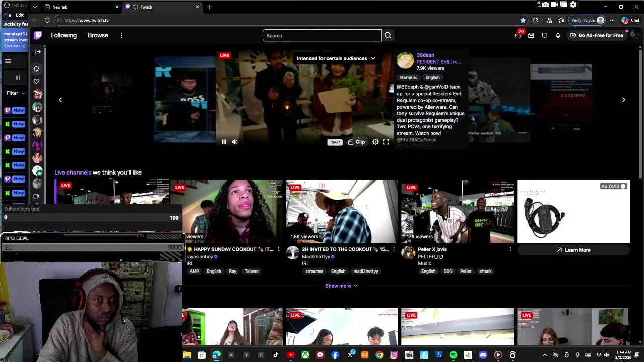The image size is (644, 362).
Task: Click Go Ad-Free for Free
Action: point(597,35)
